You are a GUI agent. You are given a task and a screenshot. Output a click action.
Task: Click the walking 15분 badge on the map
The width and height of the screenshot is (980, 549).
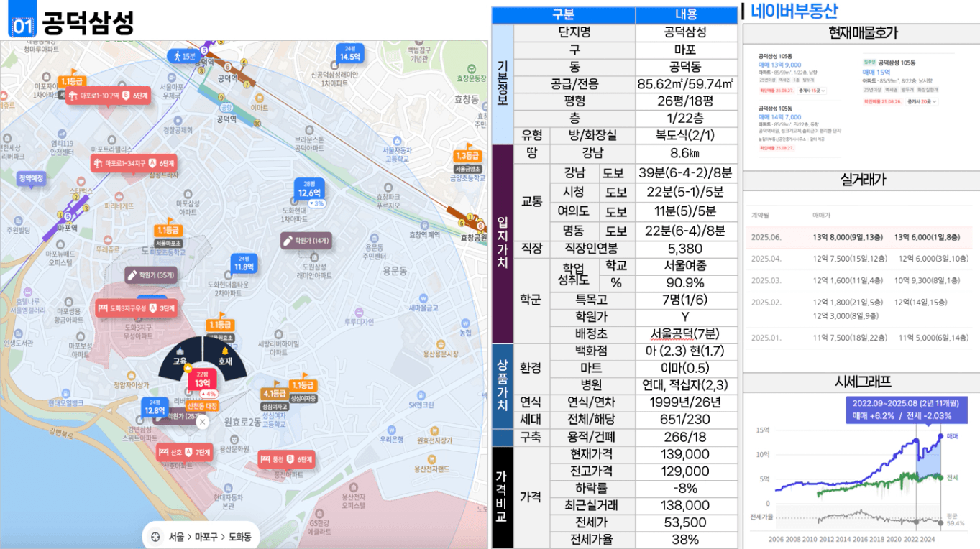pyautogui.click(x=184, y=55)
